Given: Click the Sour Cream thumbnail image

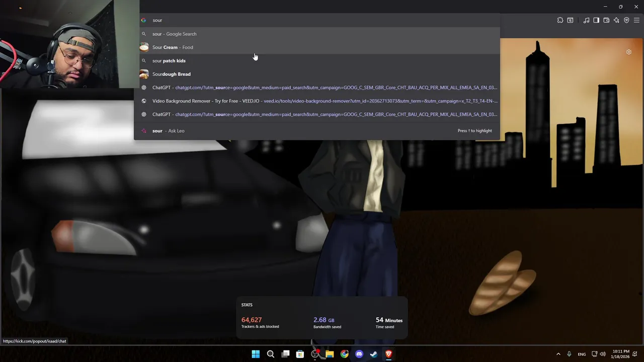Looking at the screenshot, I should point(144,47).
